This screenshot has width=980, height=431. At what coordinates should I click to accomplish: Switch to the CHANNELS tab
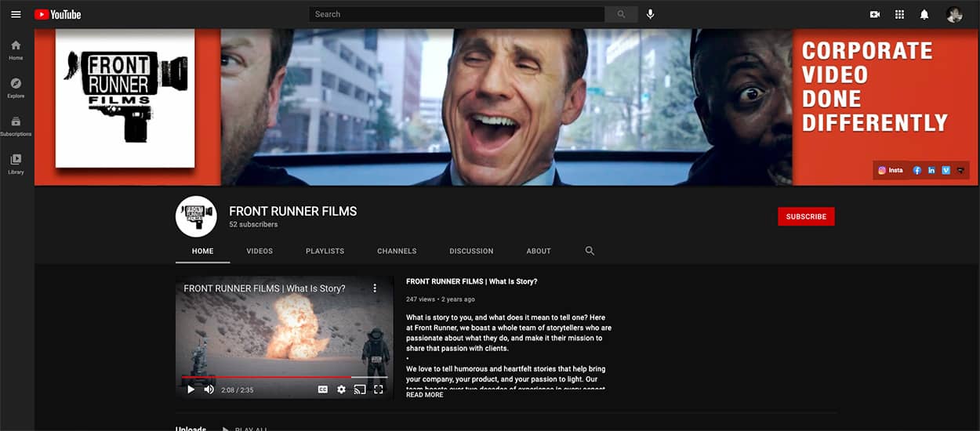[397, 251]
